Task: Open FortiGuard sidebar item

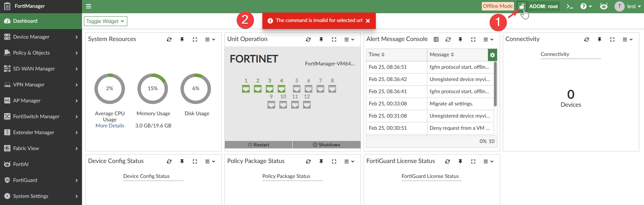Action: point(41,180)
